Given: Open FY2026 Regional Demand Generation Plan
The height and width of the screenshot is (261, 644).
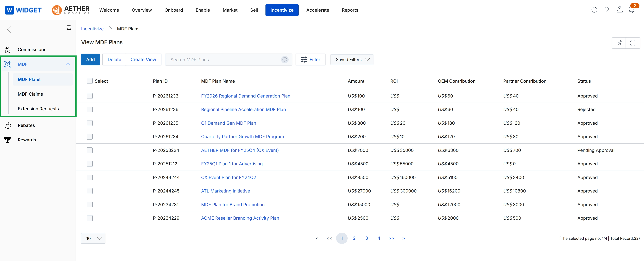Looking at the screenshot, I should point(246,96).
